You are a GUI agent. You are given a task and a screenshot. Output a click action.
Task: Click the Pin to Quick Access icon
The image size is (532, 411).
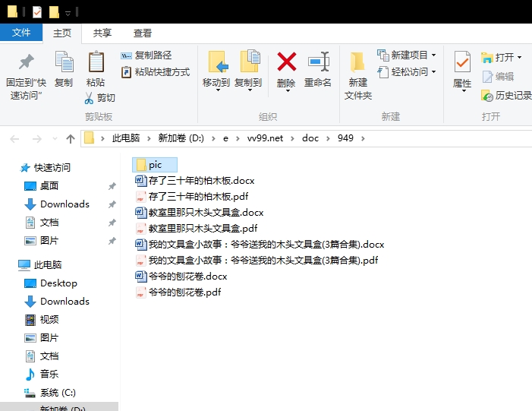click(26, 62)
